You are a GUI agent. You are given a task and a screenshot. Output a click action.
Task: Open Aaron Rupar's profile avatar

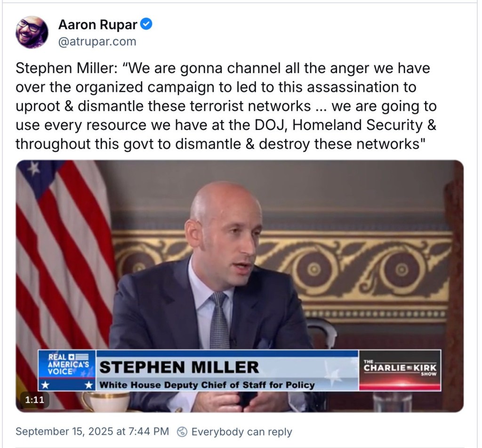[x=32, y=33]
